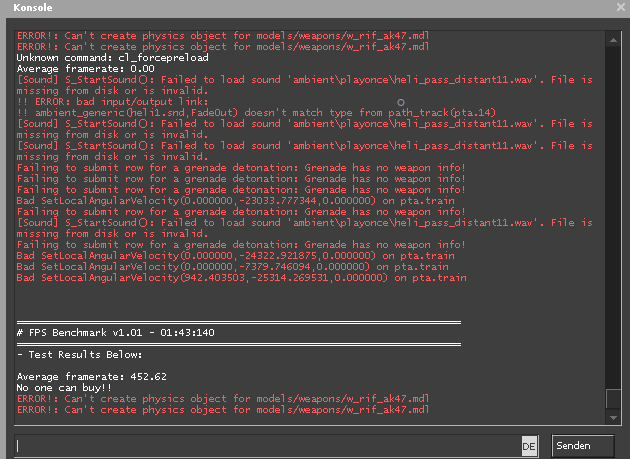Image resolution: width=630 pixels, height=459 pixels.
Task: Click 'No one can buy!!' line
Action: tap(64, 388)
